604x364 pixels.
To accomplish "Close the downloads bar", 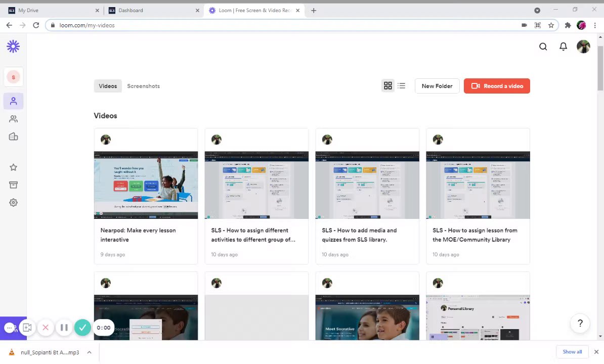I will tap(596, 352).
